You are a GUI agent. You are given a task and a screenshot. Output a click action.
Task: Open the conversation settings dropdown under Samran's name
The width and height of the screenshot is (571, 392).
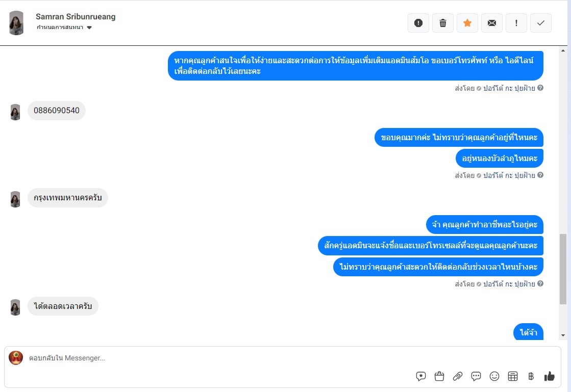64,28
